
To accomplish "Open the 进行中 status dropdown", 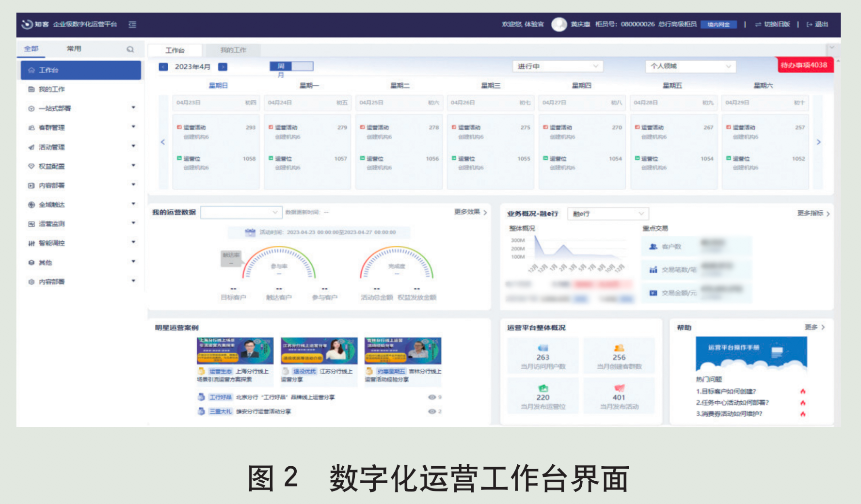I will click(558, 66).
